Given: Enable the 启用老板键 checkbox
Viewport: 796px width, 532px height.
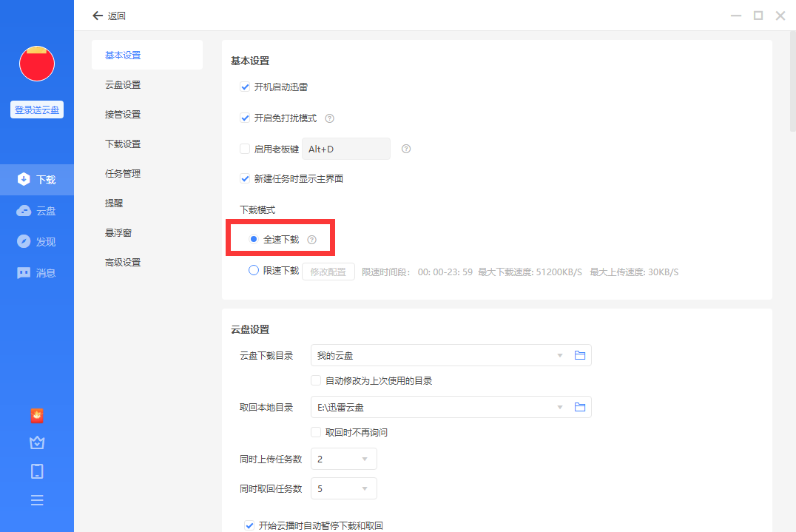Looking at the screenshot, I should click(245, 149).
